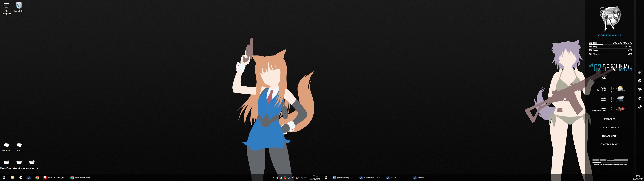Click the large 02 56 clock widget
The width and height of the screenshot is (644, 181).
[602, 68]
